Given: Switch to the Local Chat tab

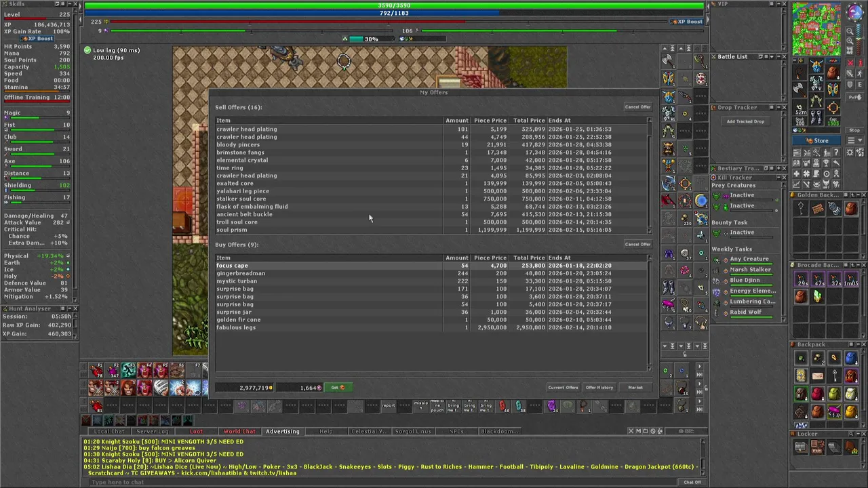Looking at the screenshot, I should [x=108, y=431].
